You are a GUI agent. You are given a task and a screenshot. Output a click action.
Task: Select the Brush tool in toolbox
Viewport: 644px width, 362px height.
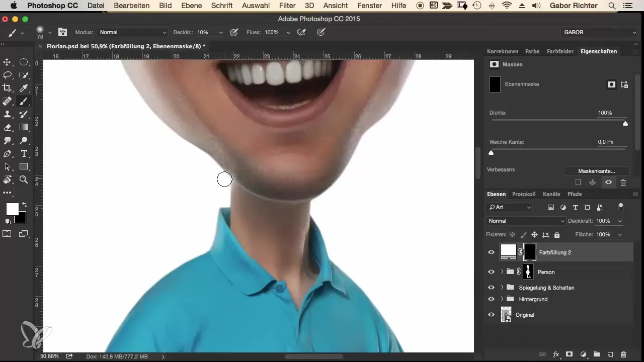point(24,101)
